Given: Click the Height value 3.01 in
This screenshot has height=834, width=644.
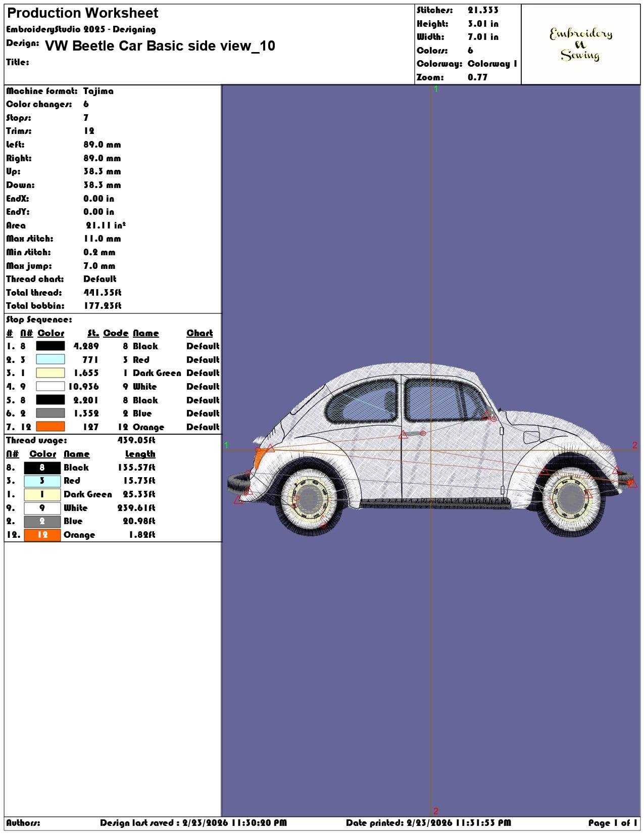Looking at the screenshot, I should (483, 24).
